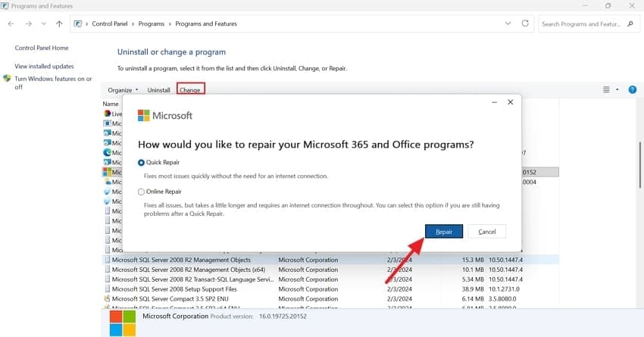The width and height of the screenshot is (644, 337).
Task: Minimize the Microsoft repair dialog
Action: tap(495, 102)
